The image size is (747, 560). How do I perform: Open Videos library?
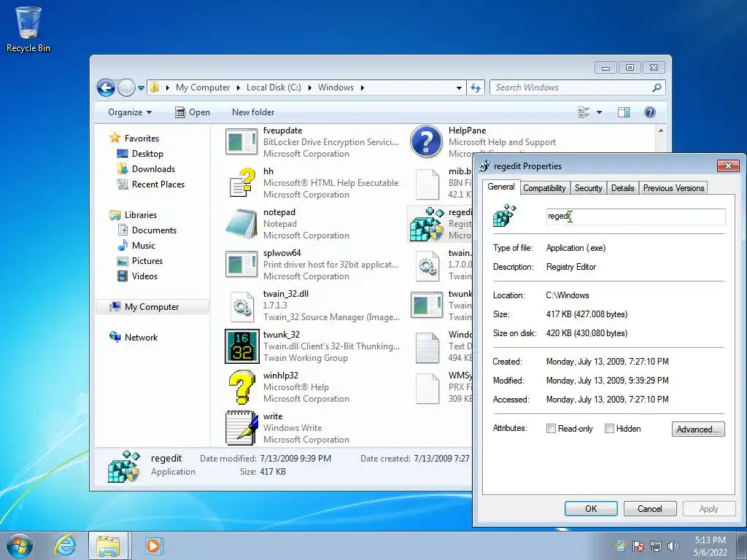point(137,276)
